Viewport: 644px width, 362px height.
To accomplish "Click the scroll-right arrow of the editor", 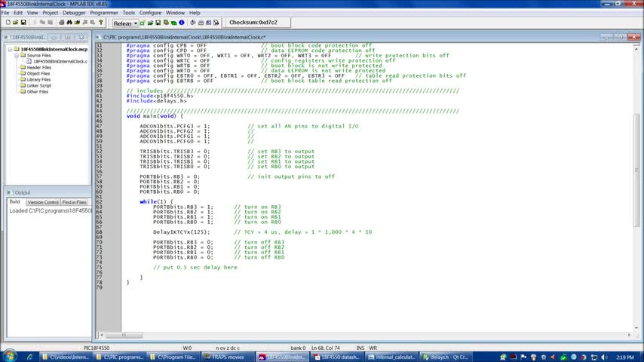I will click(629, 335).
